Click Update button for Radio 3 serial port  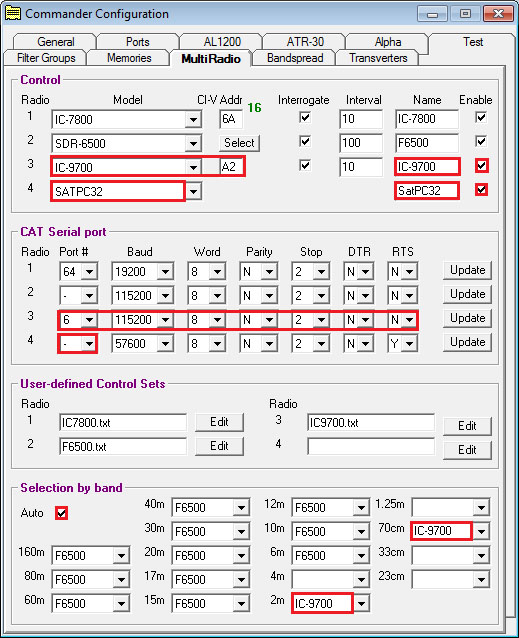pyautogui.click(x=467, y=318)
